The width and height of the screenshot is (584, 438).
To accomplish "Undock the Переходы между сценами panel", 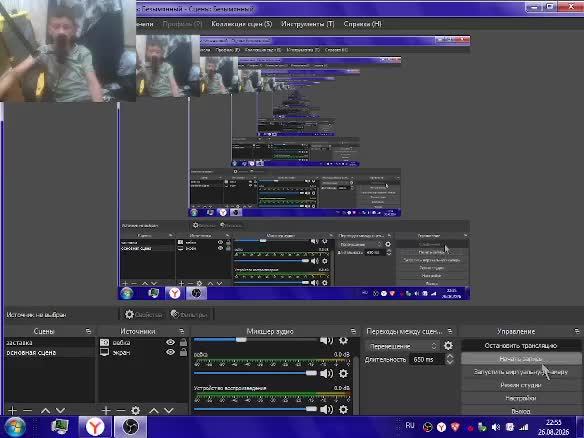I will pos(450,331).
